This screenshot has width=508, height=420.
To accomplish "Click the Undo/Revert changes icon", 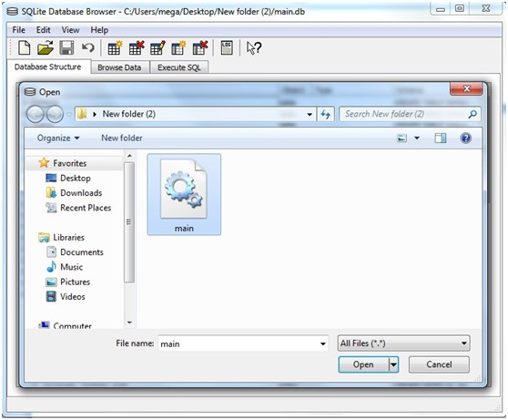I will pos(87,48).
